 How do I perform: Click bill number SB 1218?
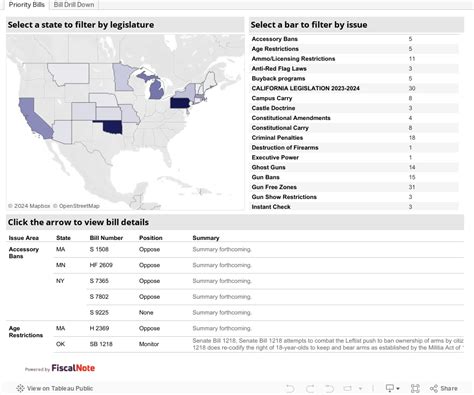coord(101,344)
